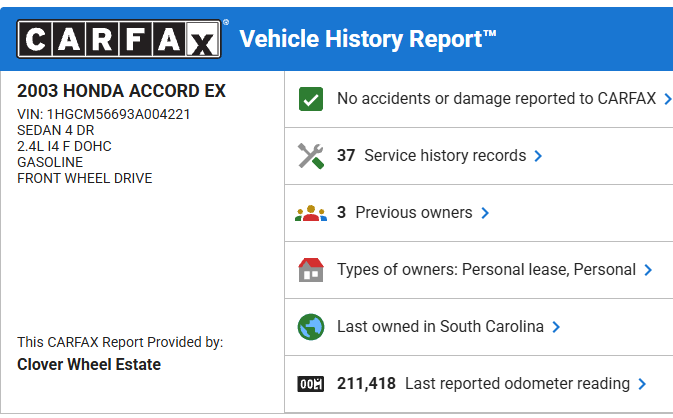
Task: Open Last owned in South Carolina link
Action: (440, 327)
